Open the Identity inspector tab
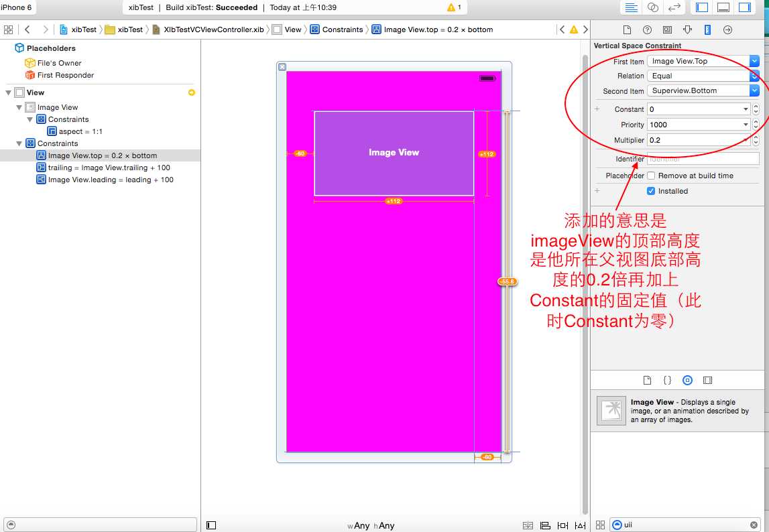The height and width of the screenshot is (532, 769). point(667,30)
